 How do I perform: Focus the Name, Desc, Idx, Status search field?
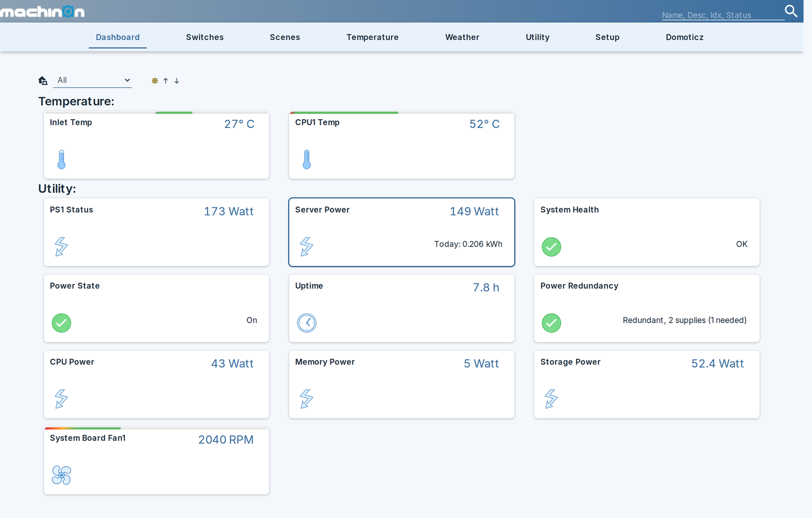point(723,15)
